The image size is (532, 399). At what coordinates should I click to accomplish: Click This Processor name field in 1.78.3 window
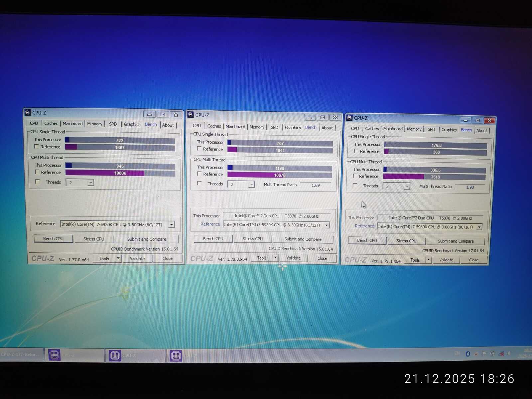tap(277, 216)
